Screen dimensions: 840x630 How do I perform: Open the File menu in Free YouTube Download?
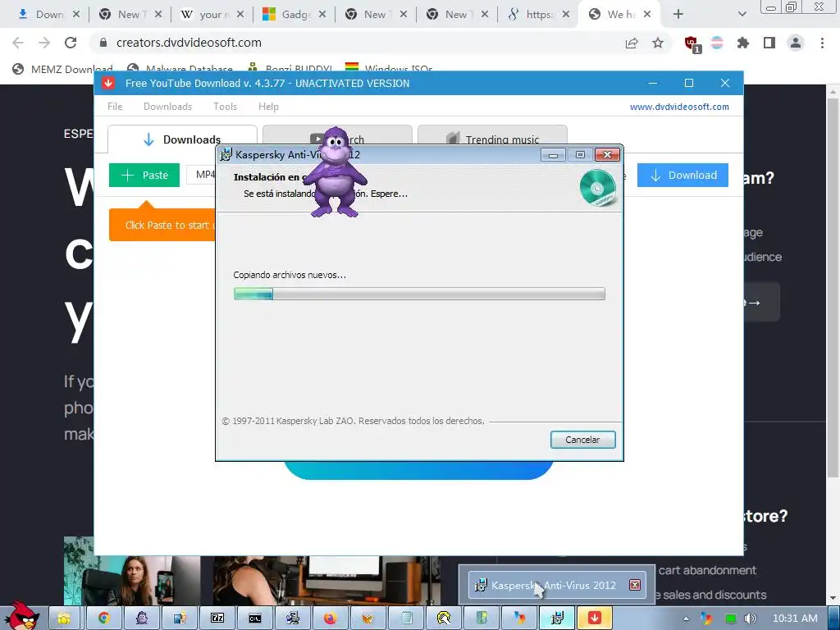coord(115,107)
